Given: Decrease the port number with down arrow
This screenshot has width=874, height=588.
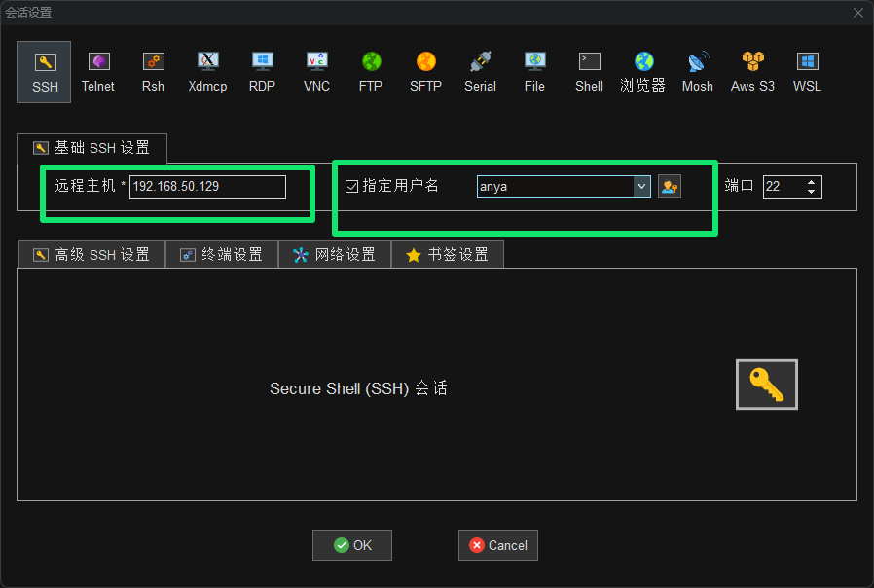Looking at the screenshot, I should point(812,191).
